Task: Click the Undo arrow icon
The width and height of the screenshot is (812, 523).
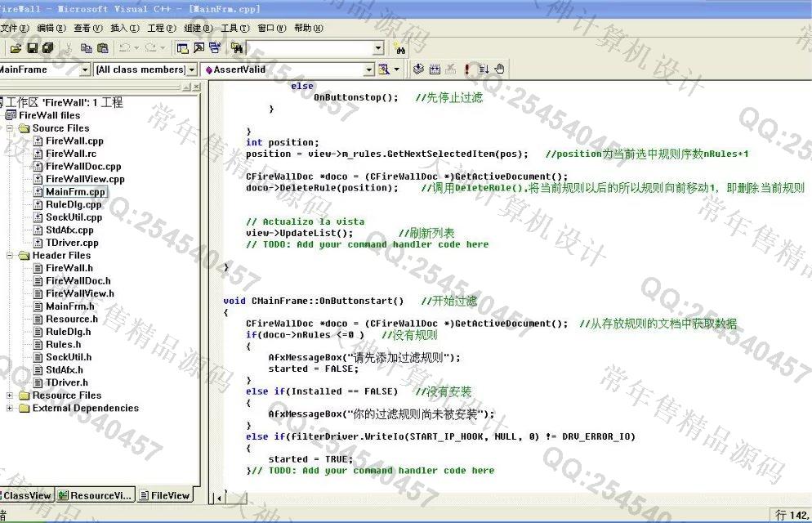Action: coord(125,48)
